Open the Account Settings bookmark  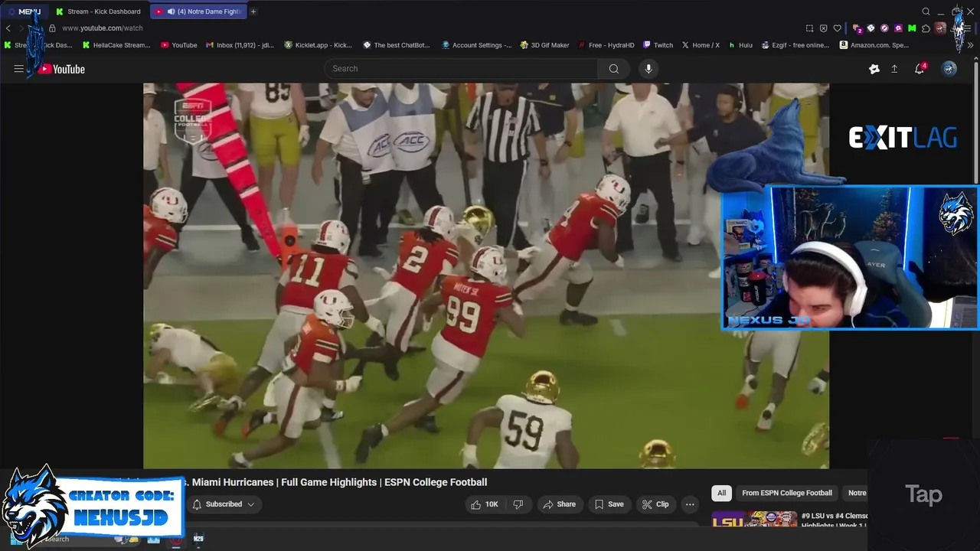click(476, 45)
